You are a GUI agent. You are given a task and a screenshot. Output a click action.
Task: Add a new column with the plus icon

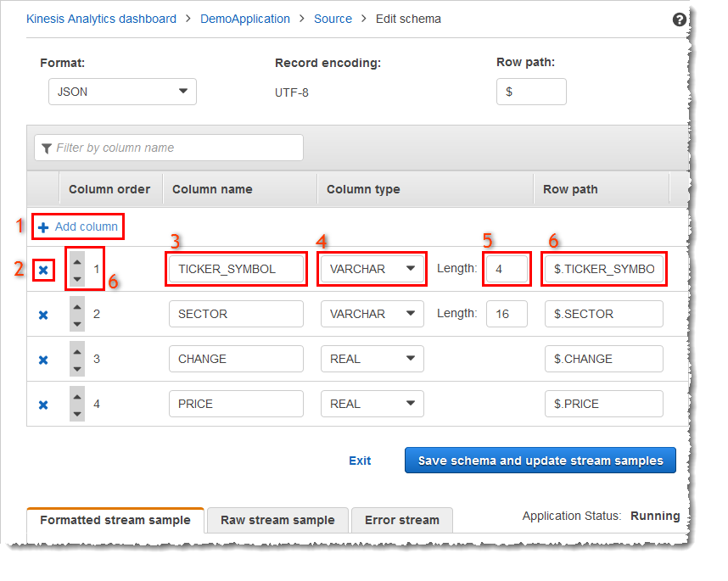click(77, 226)
